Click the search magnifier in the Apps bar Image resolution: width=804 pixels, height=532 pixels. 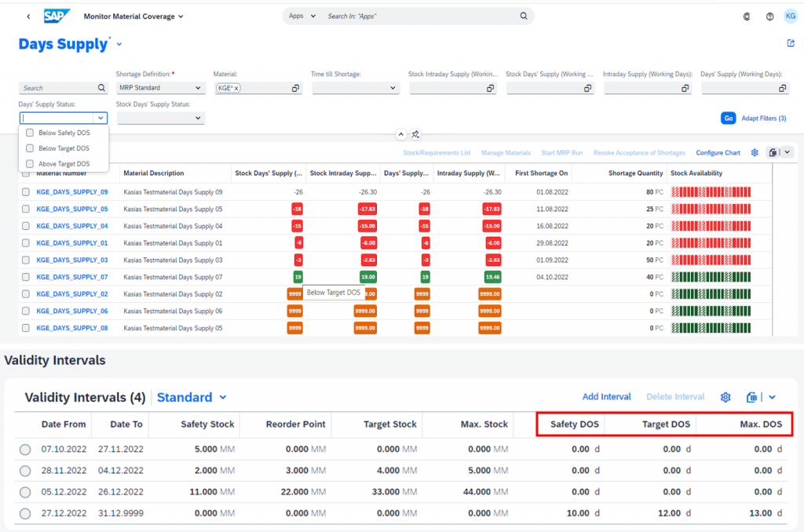pos(524,16)
